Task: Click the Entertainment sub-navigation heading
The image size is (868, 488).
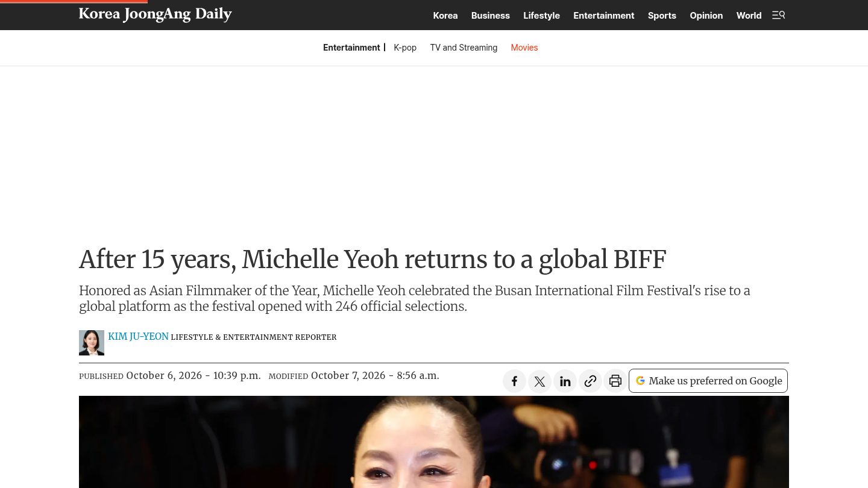Action: click(351, 48)
